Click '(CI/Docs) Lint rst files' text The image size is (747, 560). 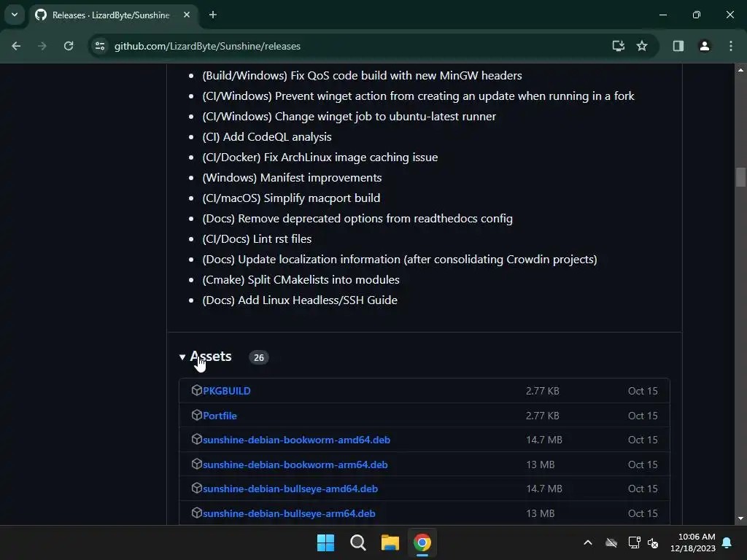coord(257,239)
